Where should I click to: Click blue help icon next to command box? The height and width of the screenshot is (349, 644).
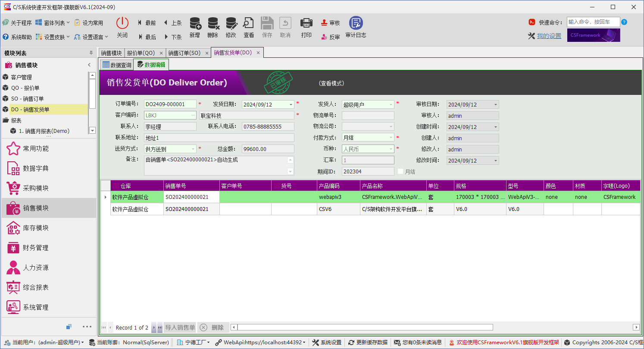click(624, 22)
